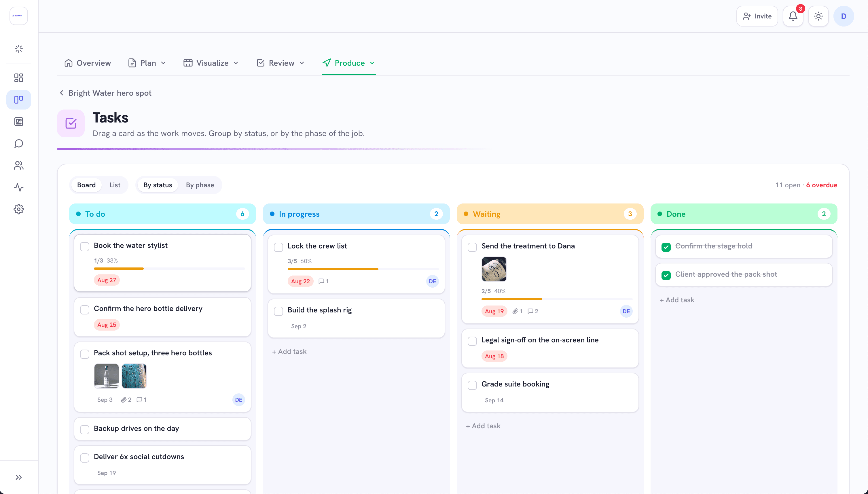Click the To do column header

pyautogui.click(x=162, y=214)
